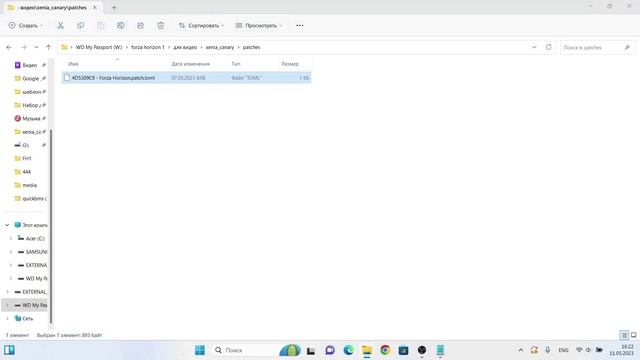The image size is (640, 360).
Task: Click xenia_canary in breadcrumb path
Action: [x=220, y=47]
